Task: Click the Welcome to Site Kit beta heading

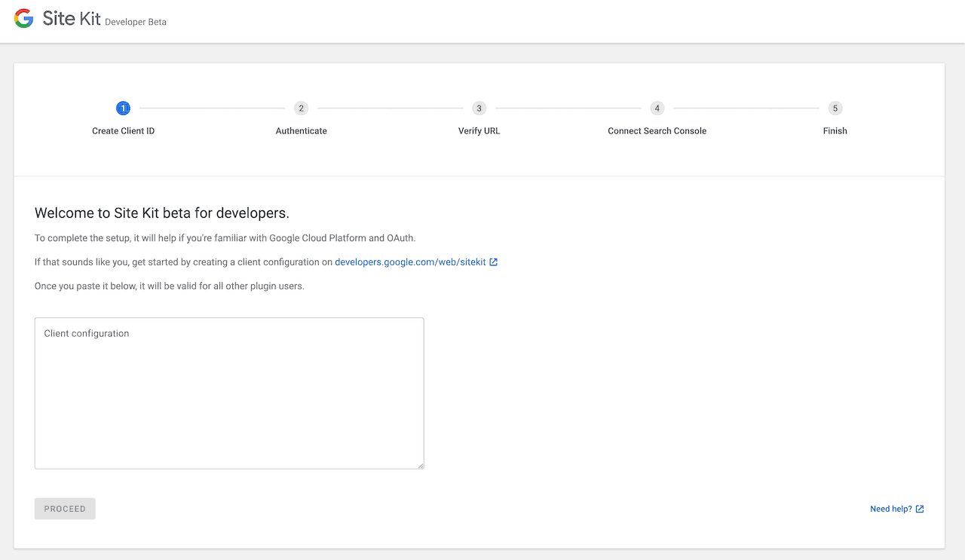Action: point(162,213)
